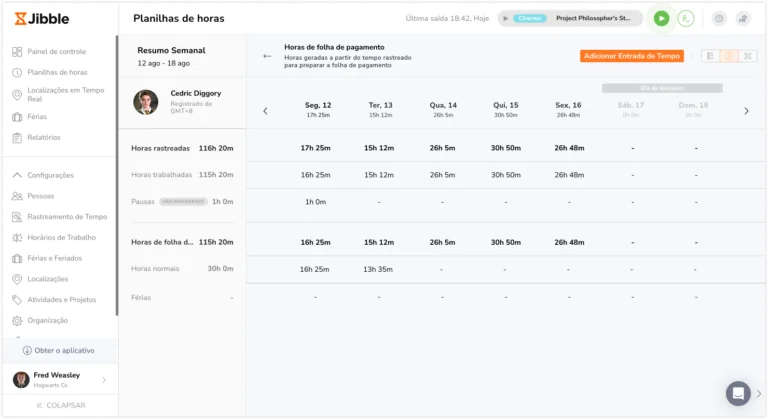Click Cedric Diggory's profile photo
Screen dimensions: 768x419
click(145, 102)
